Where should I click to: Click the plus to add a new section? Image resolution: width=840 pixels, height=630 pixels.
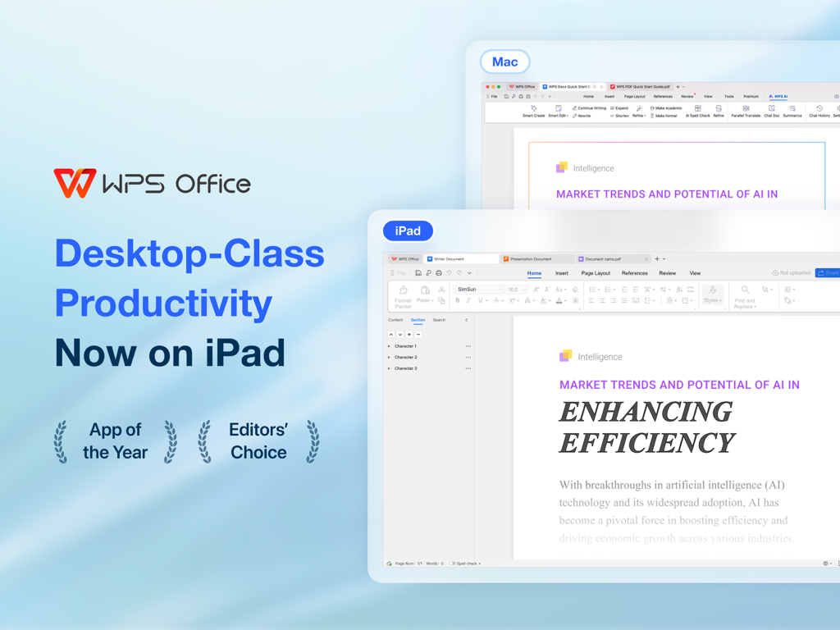[409, 334]
